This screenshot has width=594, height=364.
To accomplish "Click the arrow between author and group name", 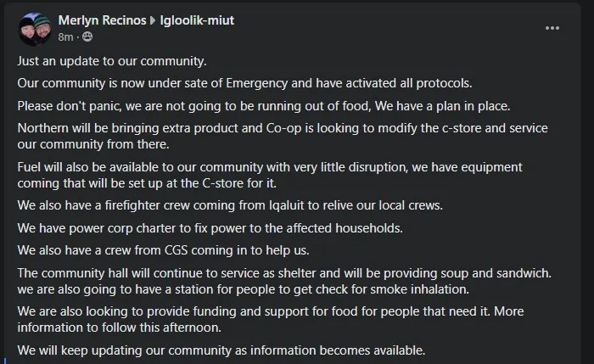I will 153,20.
